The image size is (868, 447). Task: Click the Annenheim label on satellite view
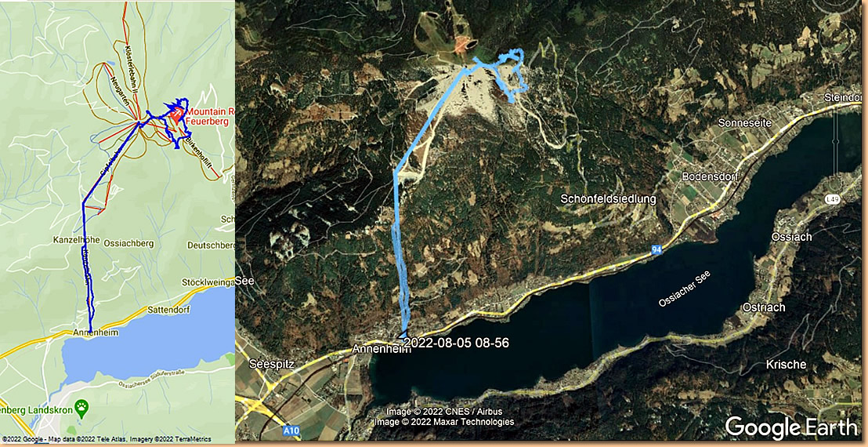tap(382, 350)
